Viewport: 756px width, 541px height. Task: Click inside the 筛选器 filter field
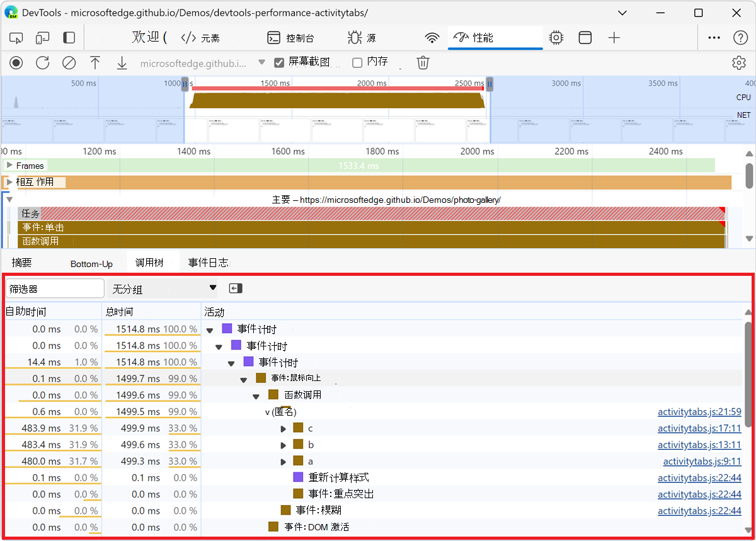point(54,288)
